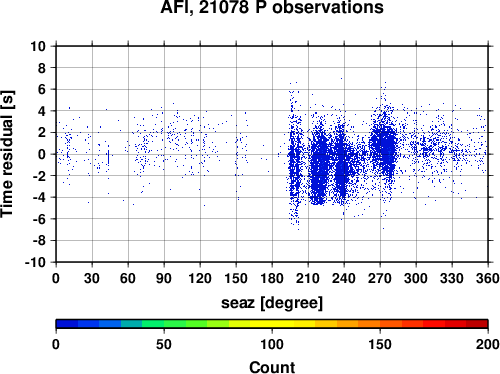Click the 'Count' colorbar label
The width and height of the screenshot is (500, 374).
coord(272,367)
